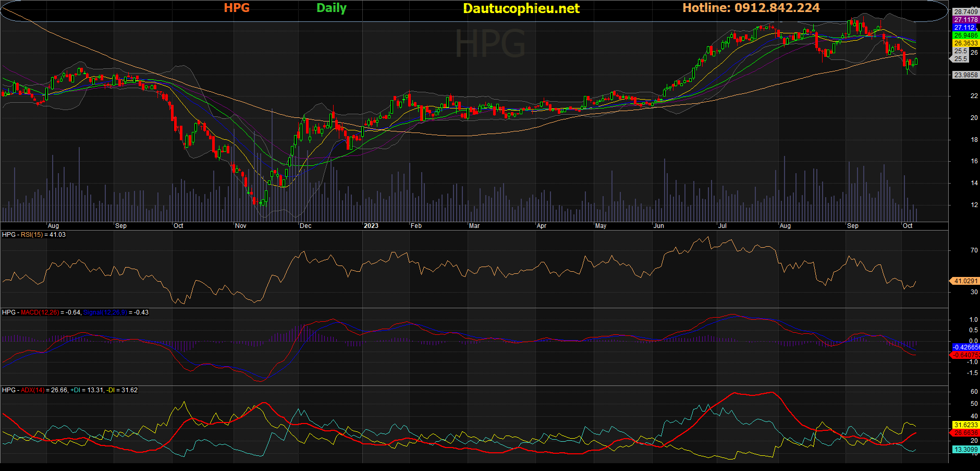Image resolution: width=980 pixels, height=471 pixels.
Task: Click the Mar month marker on time axis
Action: click(474, 226)
